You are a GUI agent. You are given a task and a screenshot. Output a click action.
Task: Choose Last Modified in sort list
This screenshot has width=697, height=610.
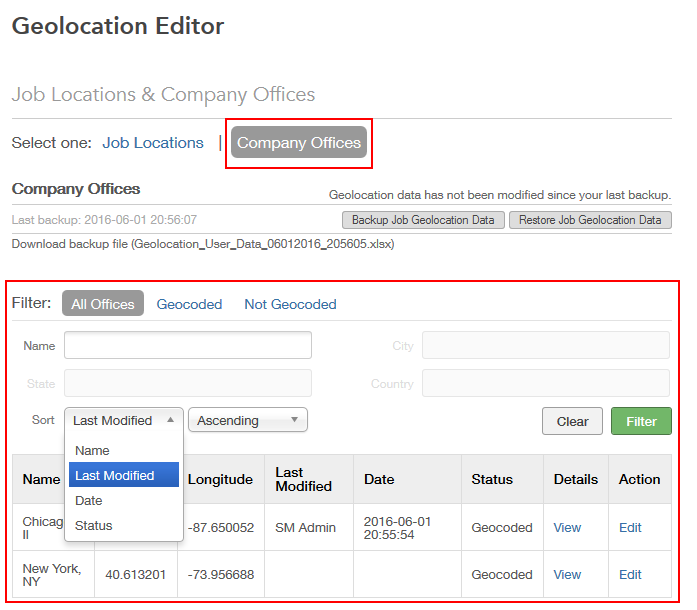click(115, 476)
